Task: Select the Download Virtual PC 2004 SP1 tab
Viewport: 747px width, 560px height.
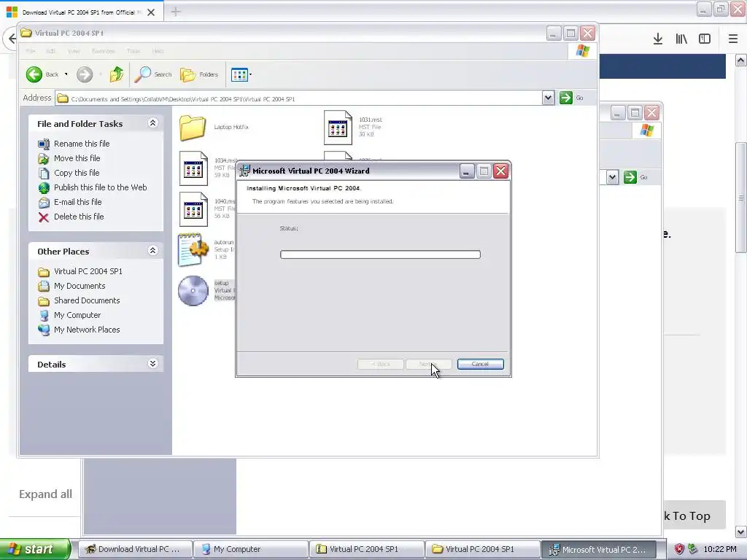Action: pyautogui.click(x=81, y=12)
